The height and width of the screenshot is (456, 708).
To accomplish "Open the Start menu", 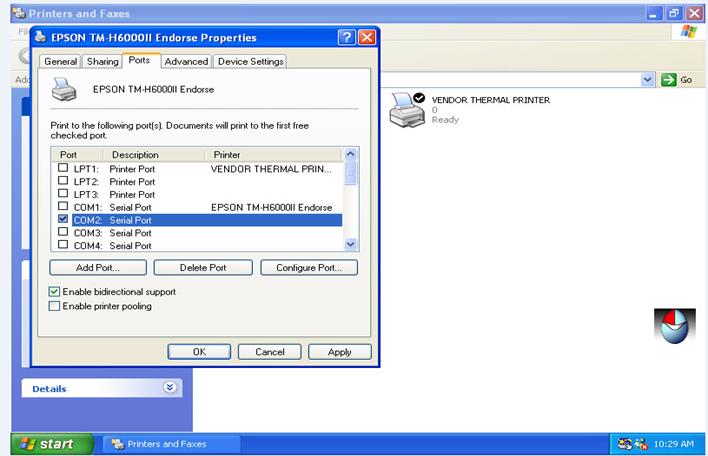I will (x=52, y=444).
